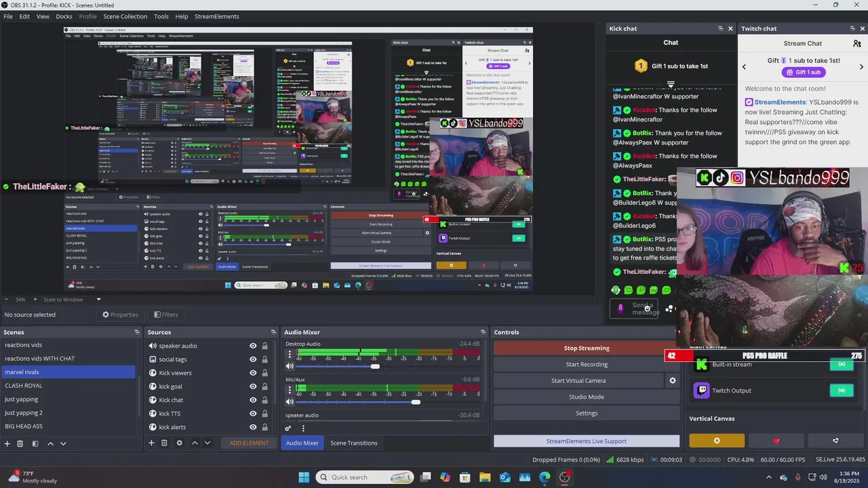
Task: Move selected source down
Action: point(208,443)
